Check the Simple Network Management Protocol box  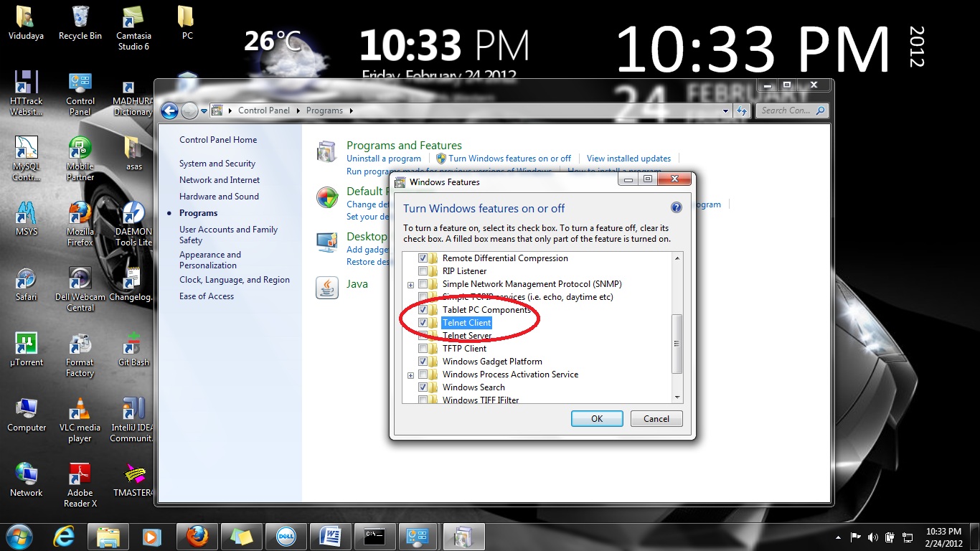click(x=423, y=284)
